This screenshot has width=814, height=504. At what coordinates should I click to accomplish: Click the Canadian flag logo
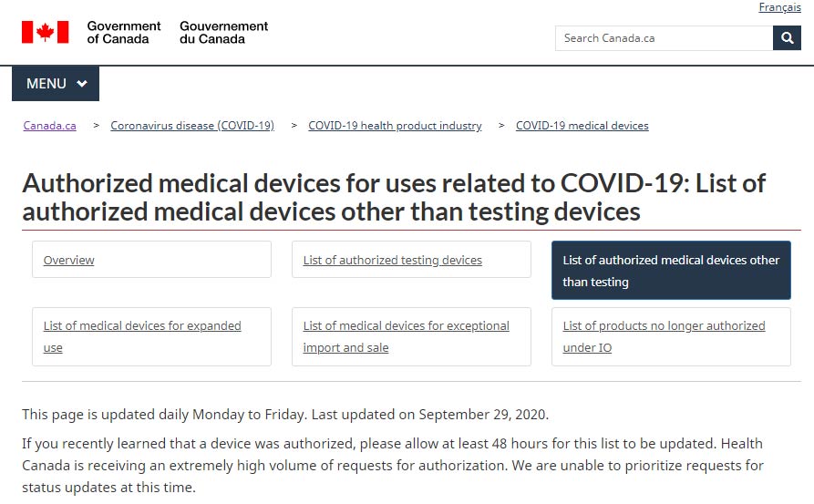tap(45, 33)
